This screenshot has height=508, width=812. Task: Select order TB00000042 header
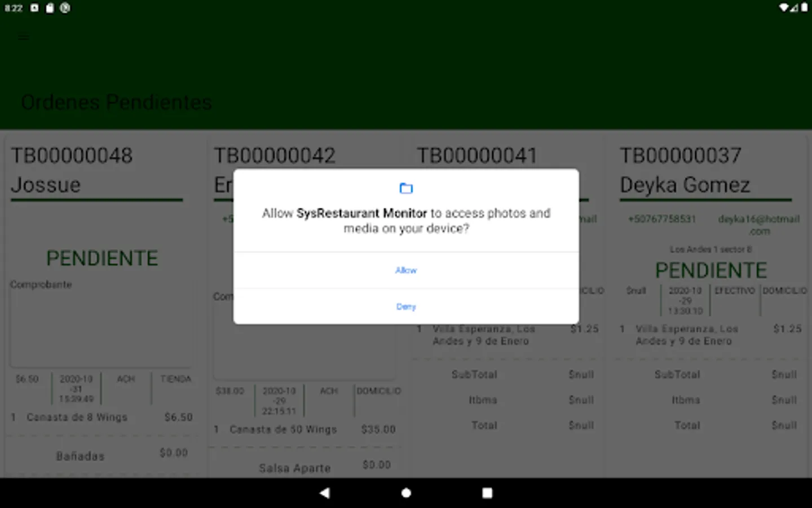[275, 156]
